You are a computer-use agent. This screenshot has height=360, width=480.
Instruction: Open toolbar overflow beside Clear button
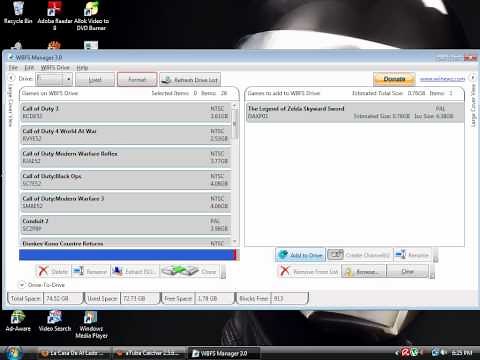pyautogui.click(x=432, y=271)
